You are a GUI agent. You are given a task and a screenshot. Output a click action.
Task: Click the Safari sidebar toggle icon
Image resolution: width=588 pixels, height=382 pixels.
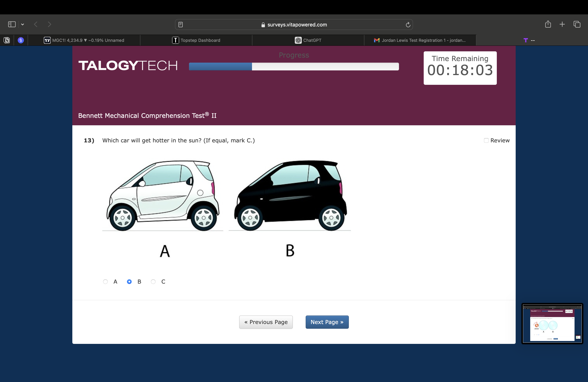pos(12,24)
